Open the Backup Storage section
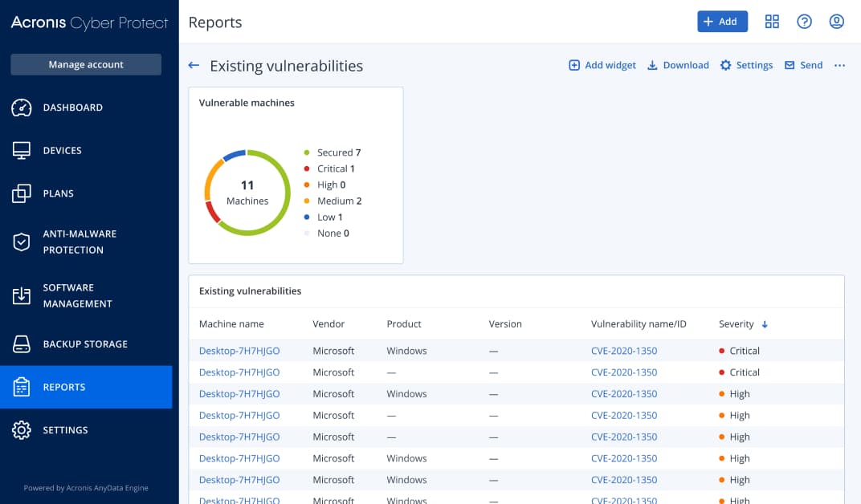 point(84,344)
